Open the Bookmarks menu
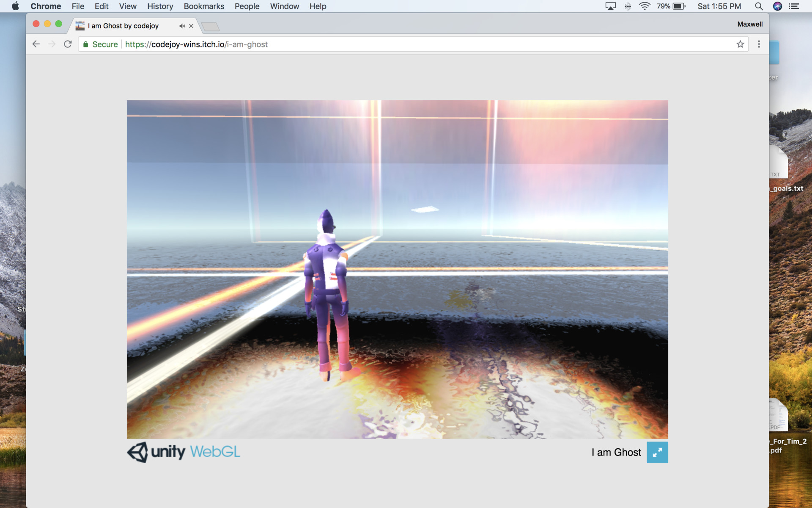 tap(204, 6)
